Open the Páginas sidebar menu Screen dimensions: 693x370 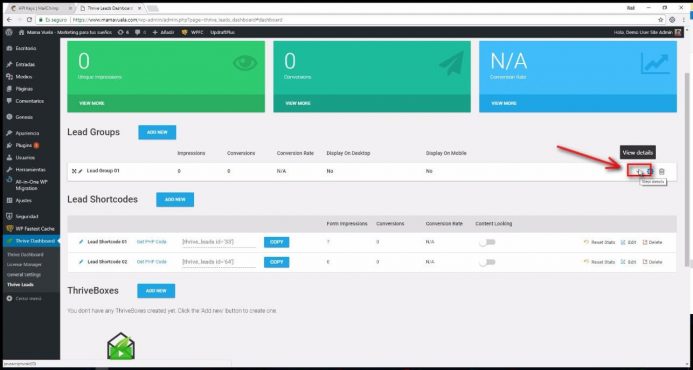(x=24, y=89)
